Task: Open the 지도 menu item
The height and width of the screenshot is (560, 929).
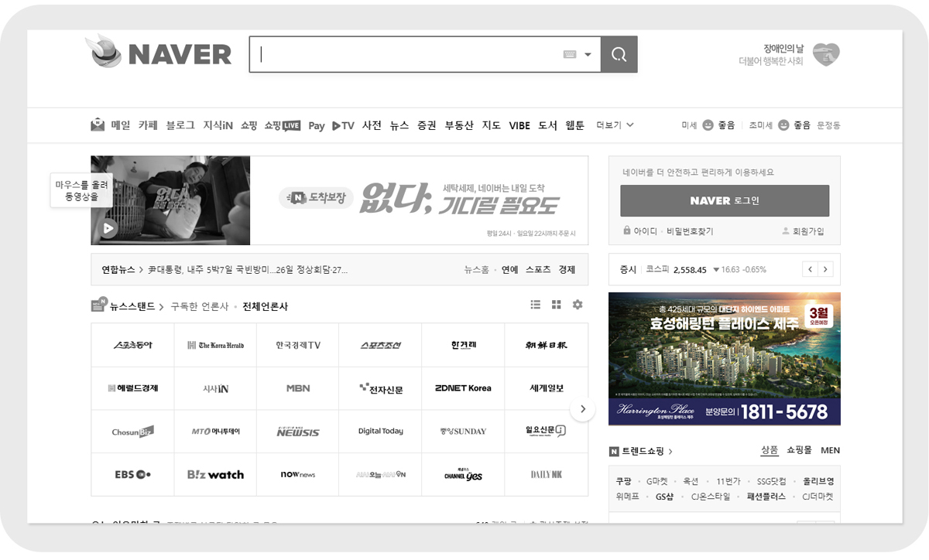Action: point(491,125)
